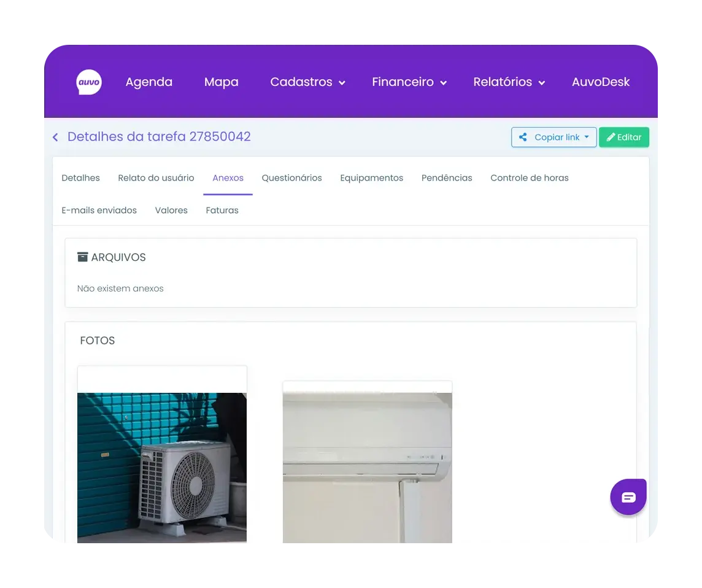This screenshot has width=702, height=588.
Task: Switch to the Controle de horas tab
Action: click(529, 178)
